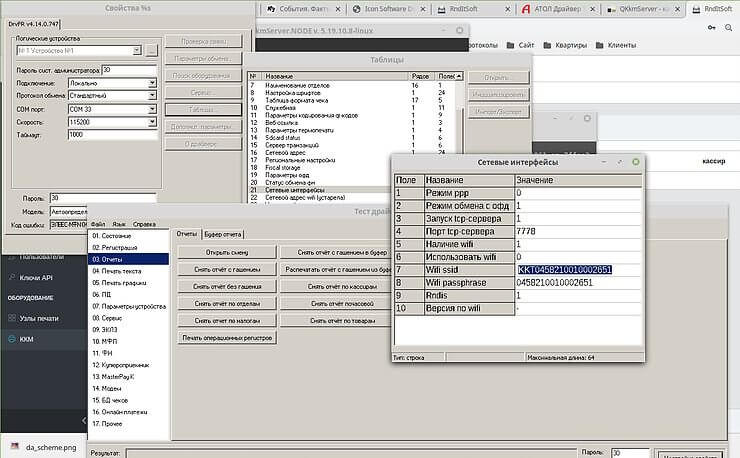The image size is (740, 458).
Task: Switch to the АТОЛ Драйвер browser tab
Action: pos(557,9)
